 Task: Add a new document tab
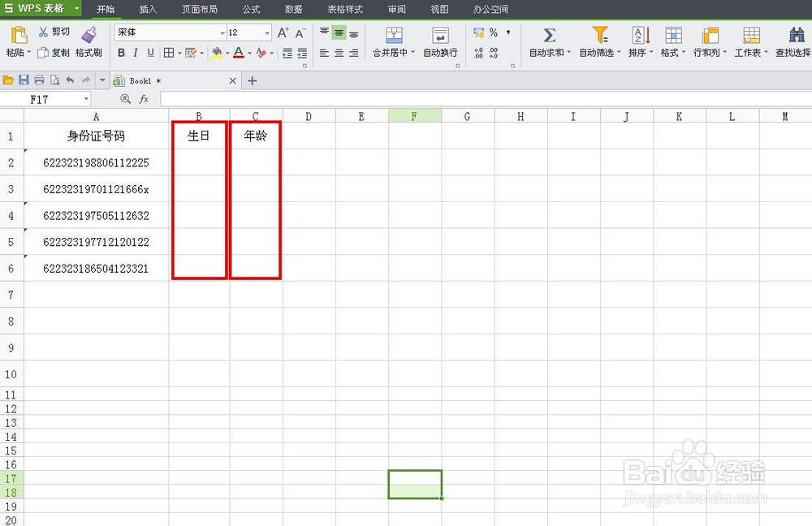pyautogui.click(x=253, y=80)
